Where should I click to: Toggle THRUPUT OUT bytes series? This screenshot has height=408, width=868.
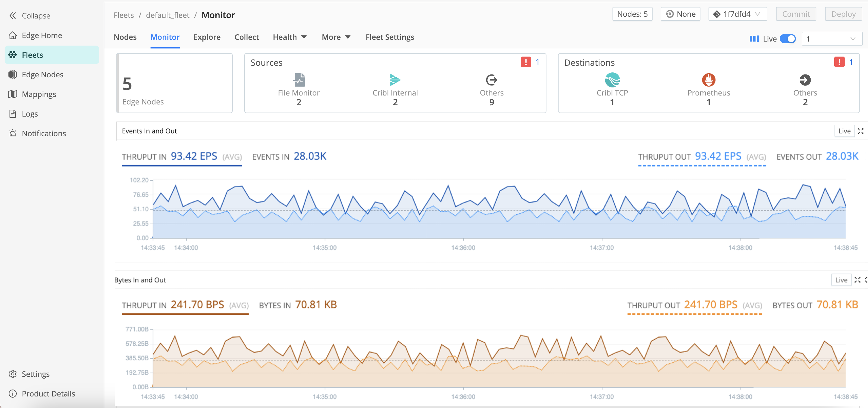pos(694,306)
